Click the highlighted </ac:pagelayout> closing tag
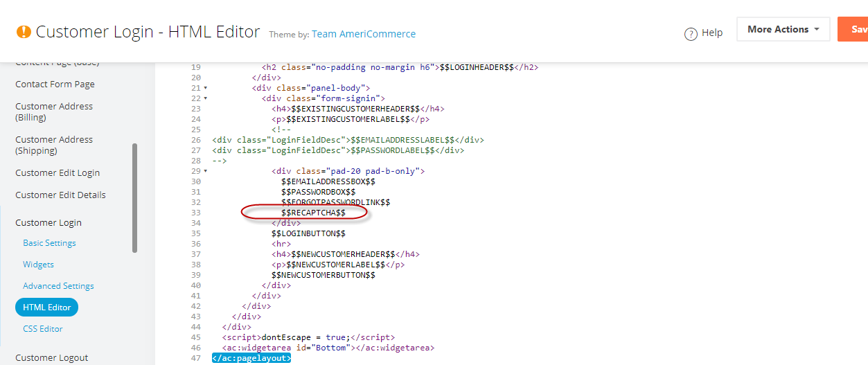Screen dimensions: 868x365 click(x=251, y=358)
